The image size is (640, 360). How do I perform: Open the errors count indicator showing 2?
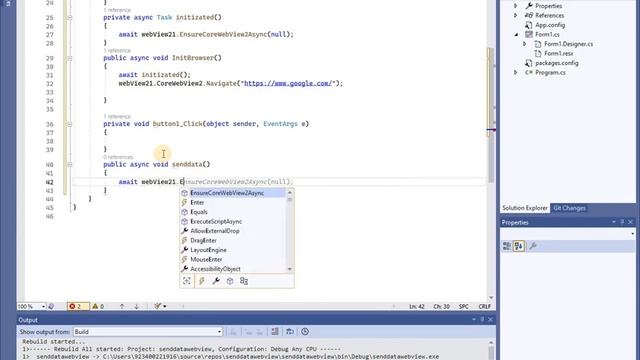click(78, 306)
